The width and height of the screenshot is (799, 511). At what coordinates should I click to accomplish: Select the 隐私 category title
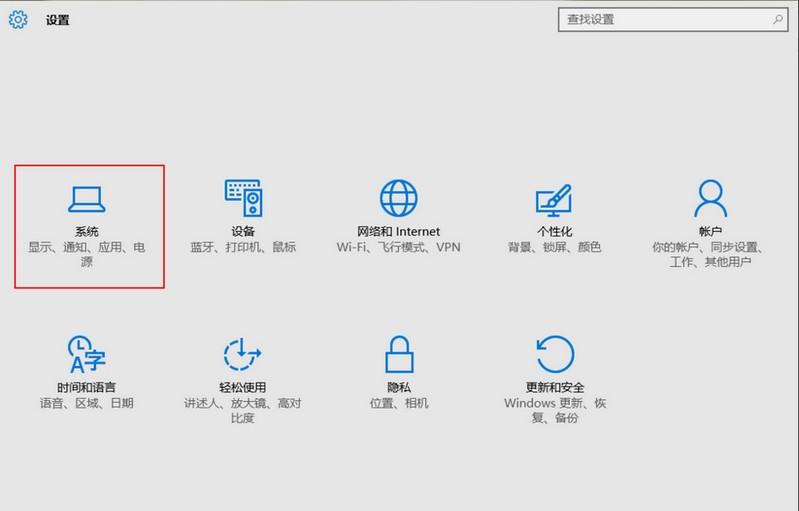point(399,387)
